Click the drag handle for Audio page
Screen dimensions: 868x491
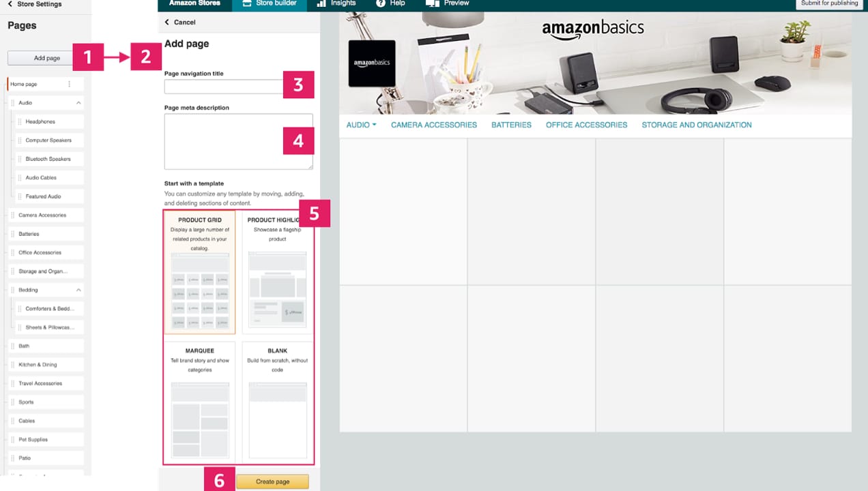(12, 103)
